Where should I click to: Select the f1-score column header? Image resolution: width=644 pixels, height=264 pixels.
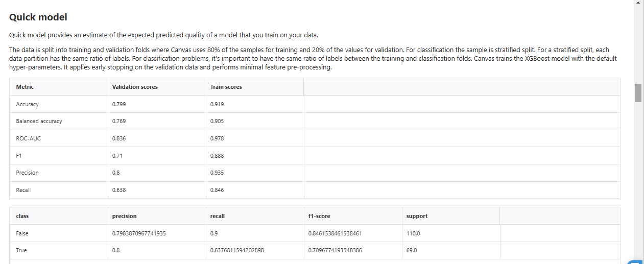point(319,216)
